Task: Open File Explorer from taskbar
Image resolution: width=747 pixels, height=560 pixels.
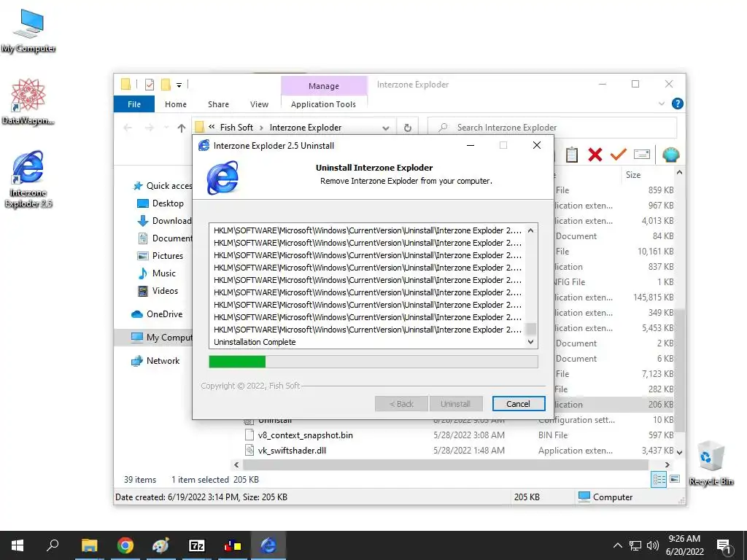Action: point(89,545)
